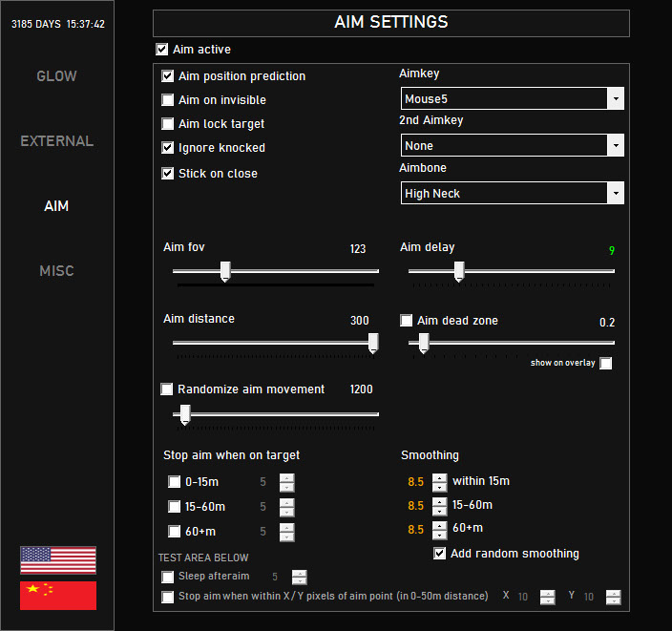Decrease the 60+m smoothing value

click(x=439, y=533)
